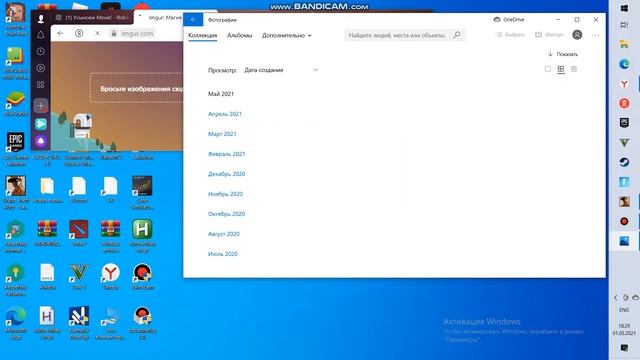Screen dimensions: 640x360
Task: Open Microsoft Edge from the taskbar
Action: click(x=624, y=64)
